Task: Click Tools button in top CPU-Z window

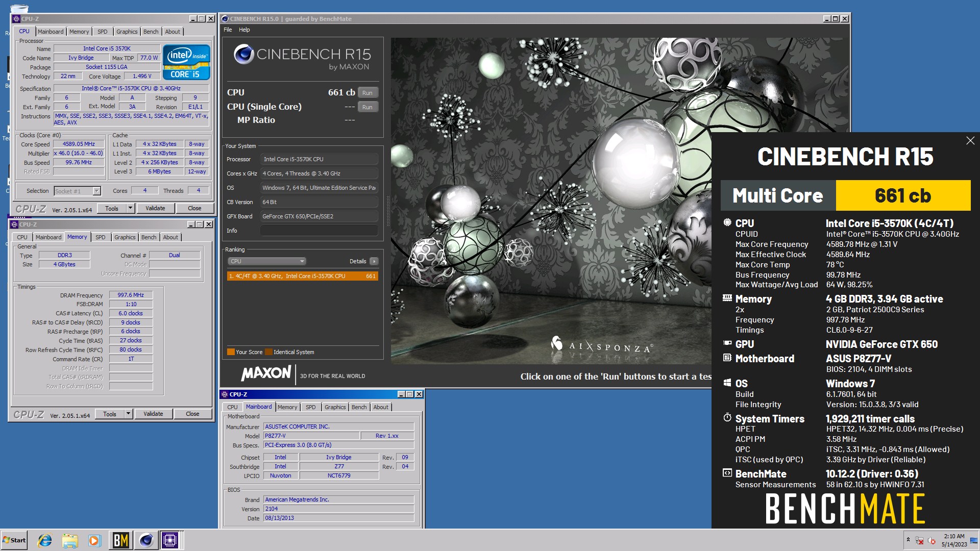Action: tap(112, 208)
